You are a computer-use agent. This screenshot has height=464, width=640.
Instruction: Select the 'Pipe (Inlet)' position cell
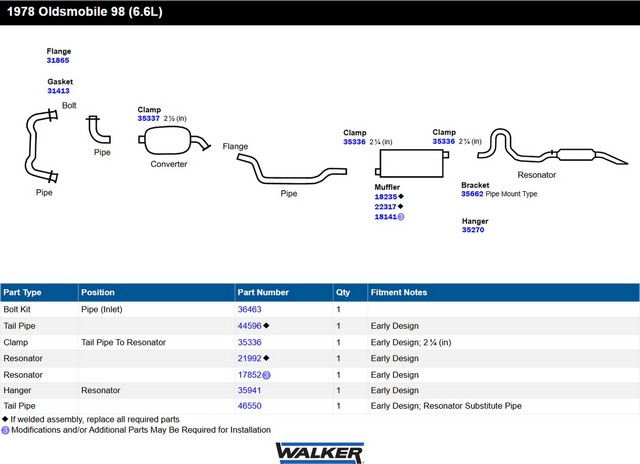pyautogui.click(x=102, y=309)
